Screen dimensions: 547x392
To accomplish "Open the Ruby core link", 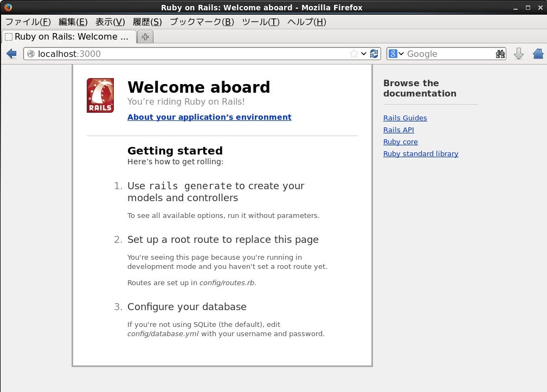I will click(401, 142).
